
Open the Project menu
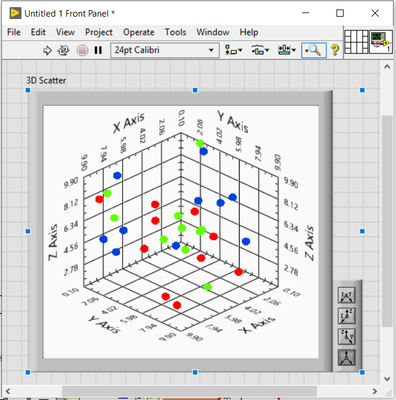coord(99,32)
